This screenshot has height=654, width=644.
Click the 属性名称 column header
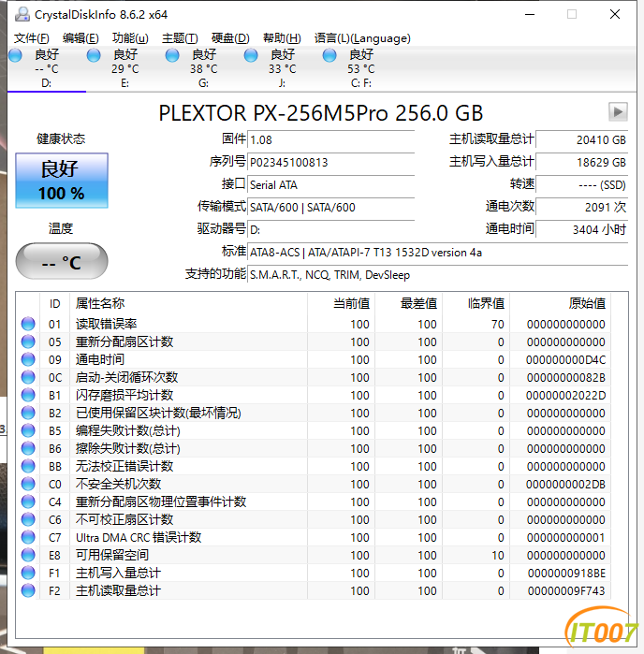coord(189,303)
